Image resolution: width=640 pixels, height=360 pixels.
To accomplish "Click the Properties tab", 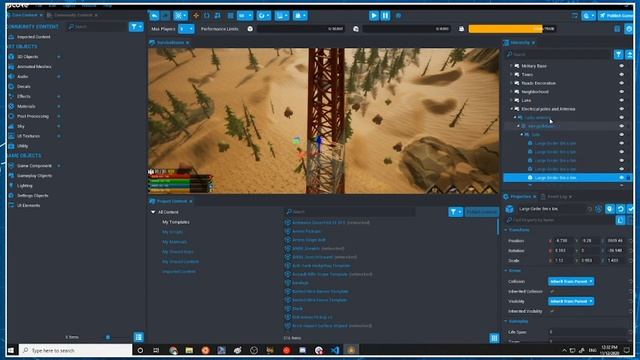I will [520, 197].
